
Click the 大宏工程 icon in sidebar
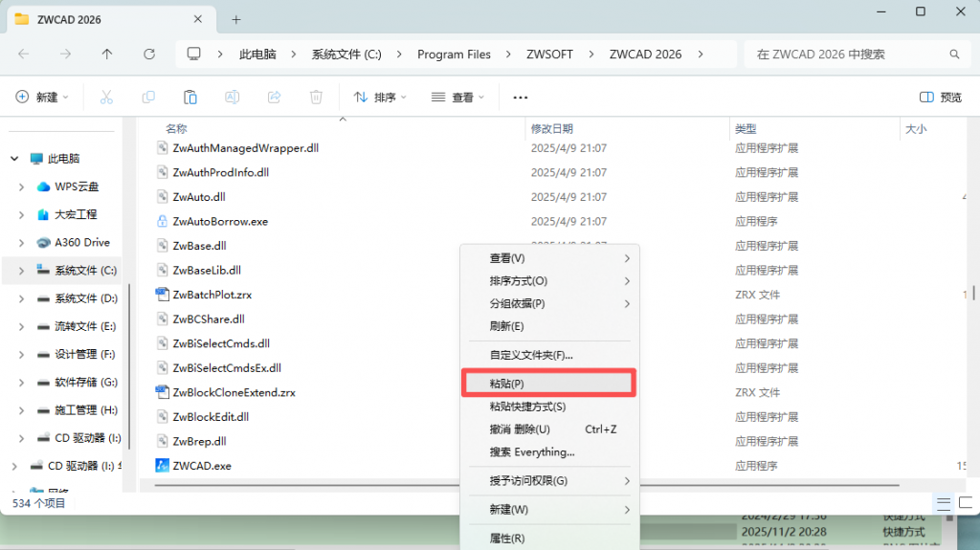pos(43,214)
